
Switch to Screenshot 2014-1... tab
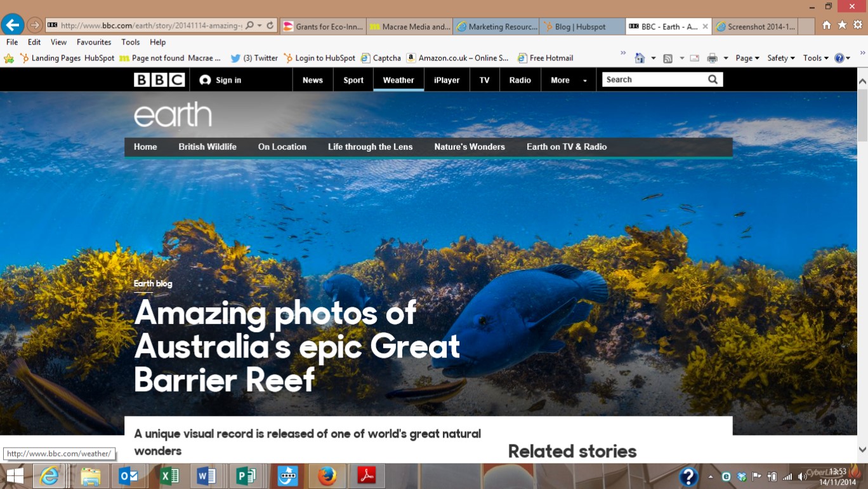755,27
